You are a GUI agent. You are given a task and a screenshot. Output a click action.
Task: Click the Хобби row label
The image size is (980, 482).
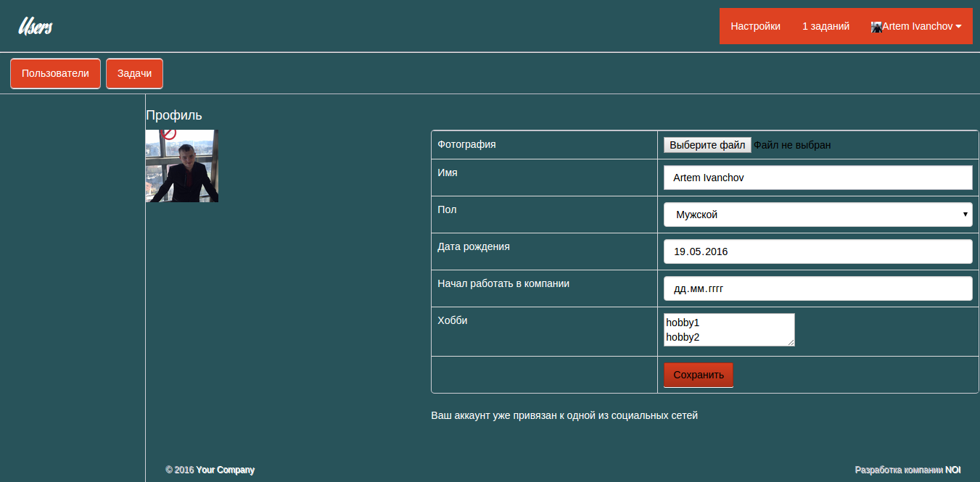pyautogui.click(x=453, y=320)
